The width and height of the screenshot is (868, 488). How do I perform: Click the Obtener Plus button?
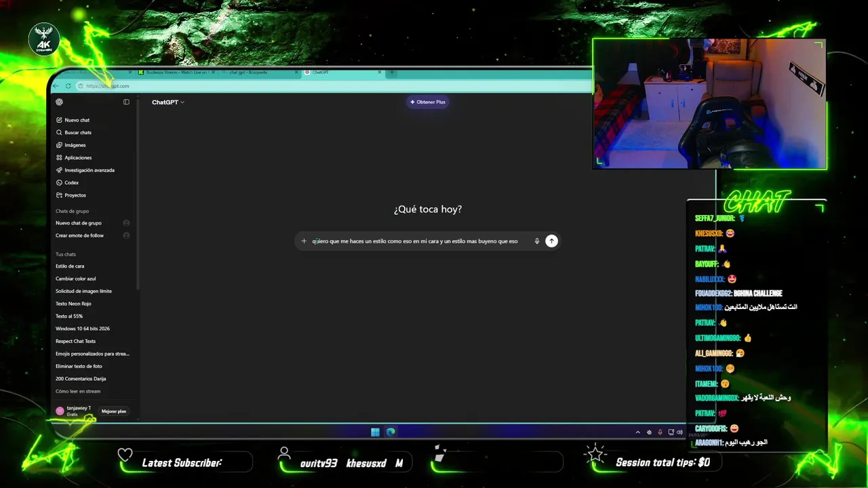coord(428,102)
